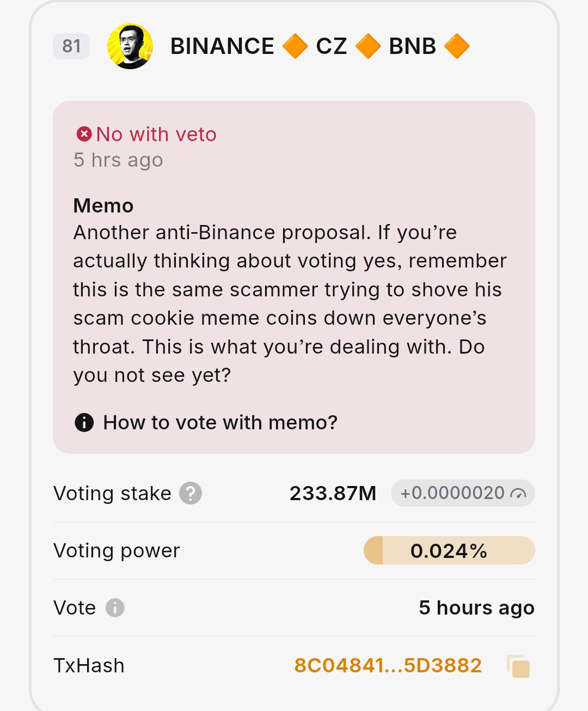Viewport: 588px width, 711px height.
Task: Click the black info icon beside memo help
Action: (x=84, y=422)
